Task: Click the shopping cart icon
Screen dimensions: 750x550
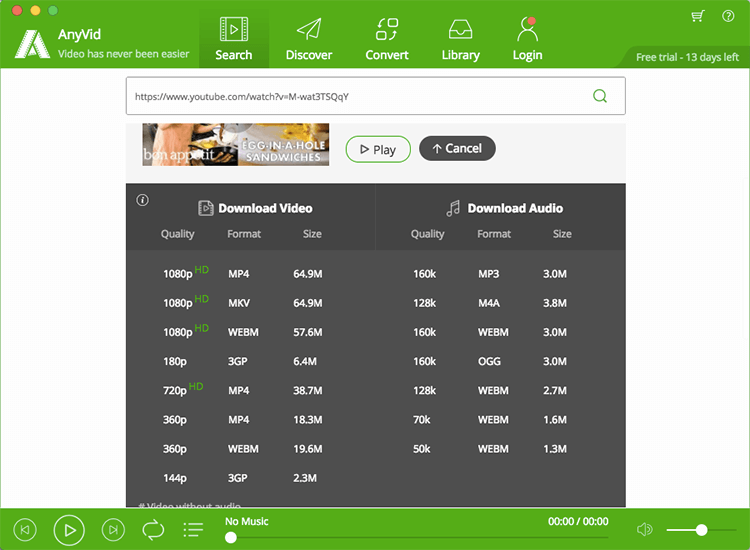Action: pos(698,16)
